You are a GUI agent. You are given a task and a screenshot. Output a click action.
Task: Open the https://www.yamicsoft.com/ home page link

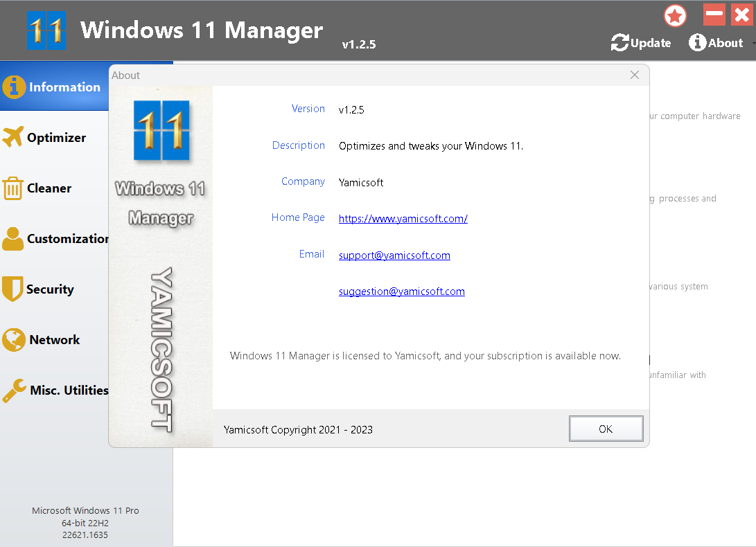403,219
